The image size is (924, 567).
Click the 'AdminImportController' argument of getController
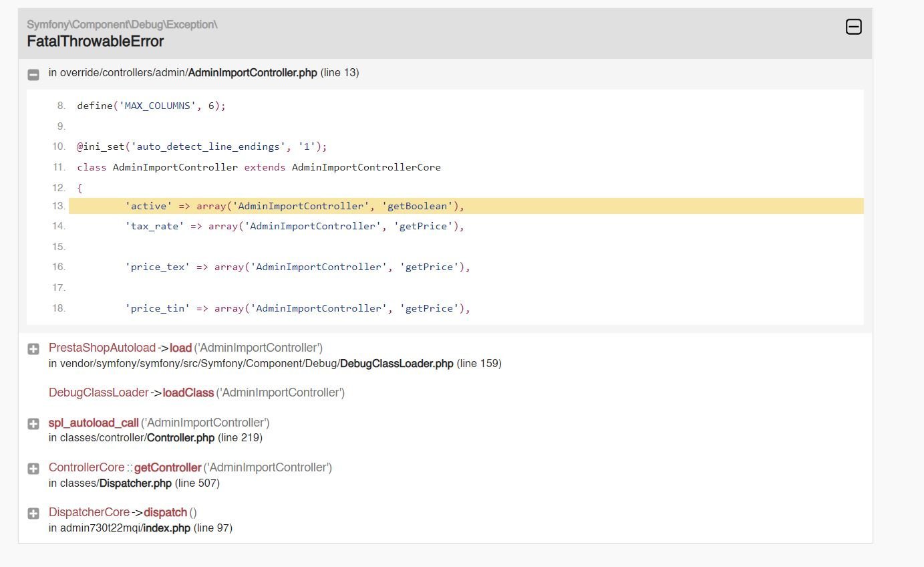click(268, 467)
